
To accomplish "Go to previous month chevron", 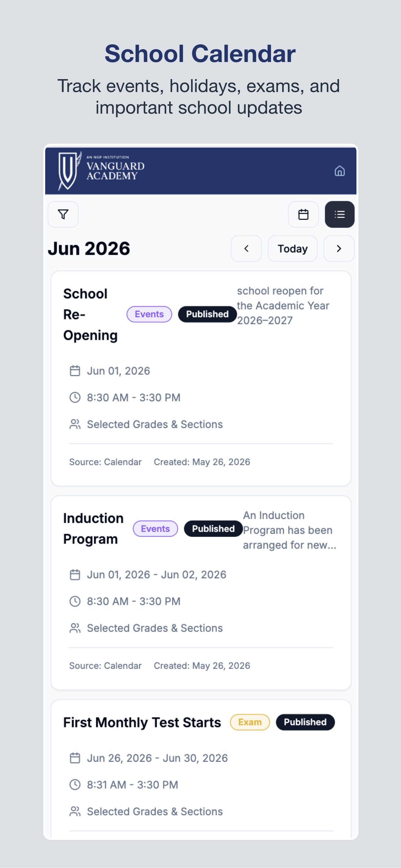I will point(246,249).
